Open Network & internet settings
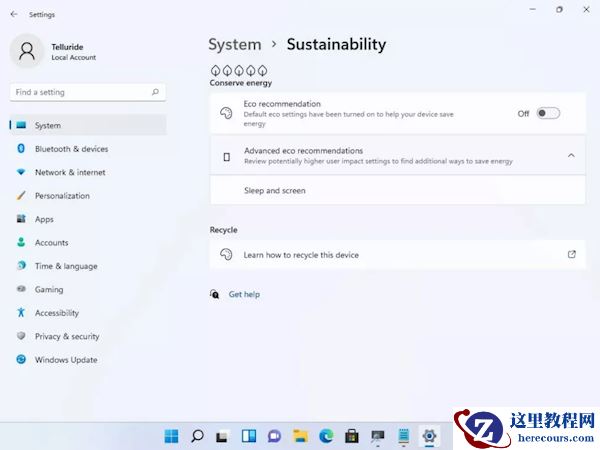Screen dimensions: 600x450 click(x=88, y=172)
